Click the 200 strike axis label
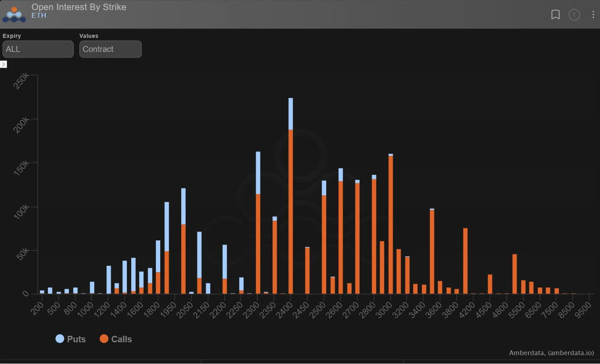Screen dimensions: 600x364 [37, 308]
